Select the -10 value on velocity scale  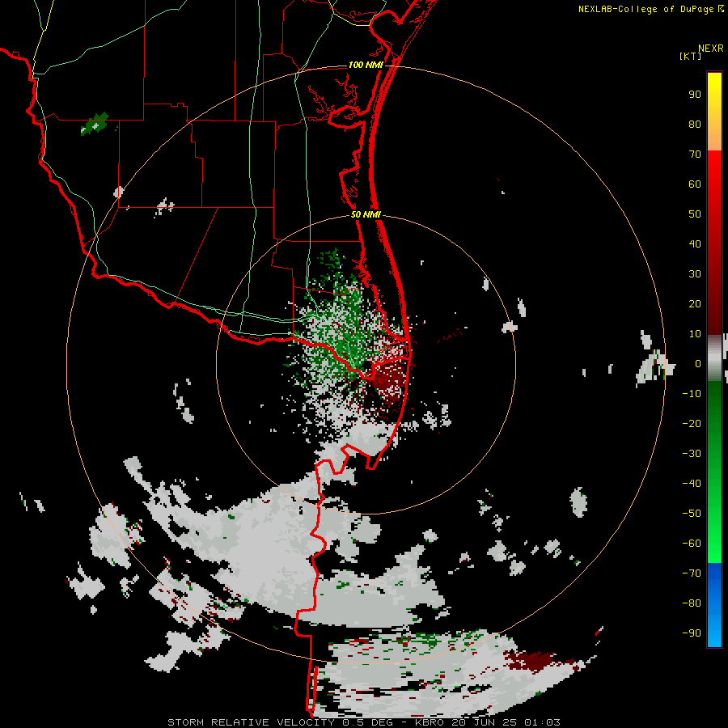click(692, 394)
